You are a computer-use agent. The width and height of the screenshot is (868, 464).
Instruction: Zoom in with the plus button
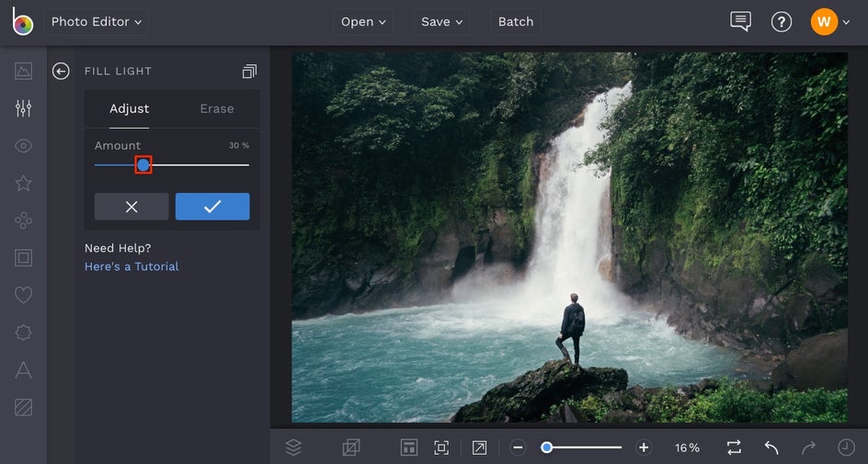click(x=644, y=447)
